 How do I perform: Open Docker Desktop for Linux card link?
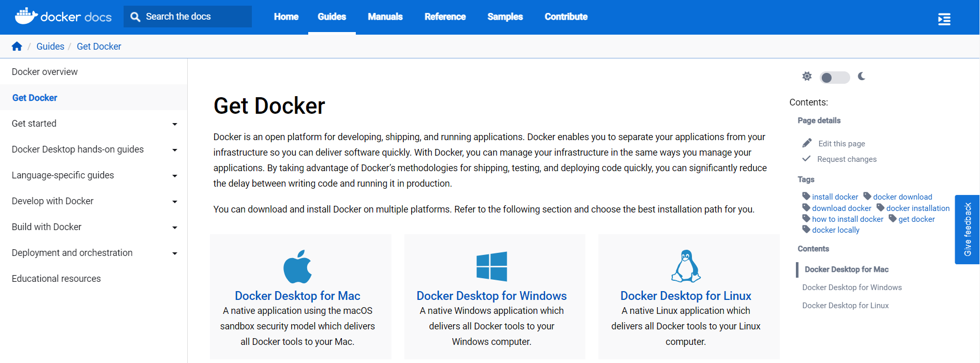686,296
